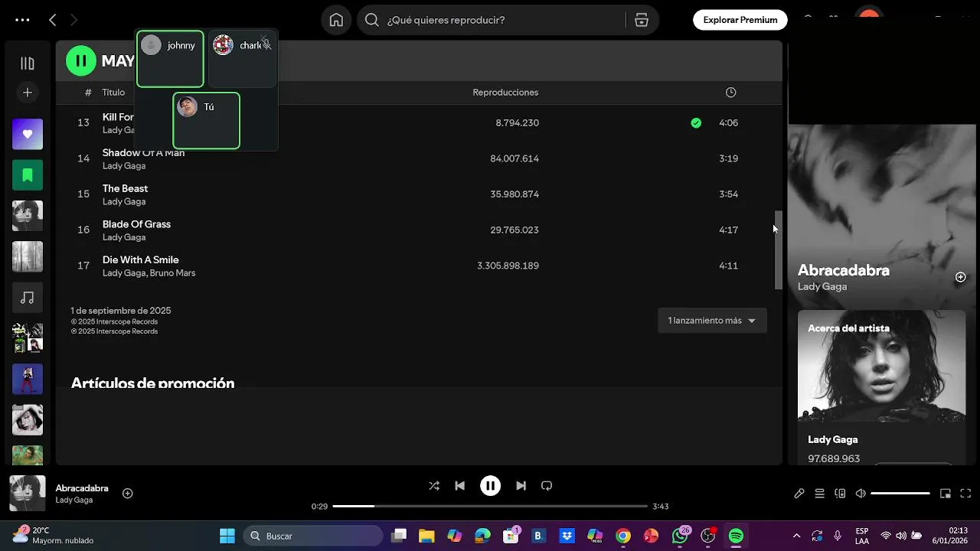This screenshot has height=551, width=980.
Task: Pause playback in the player bar
Action: (x=490, y=485)
